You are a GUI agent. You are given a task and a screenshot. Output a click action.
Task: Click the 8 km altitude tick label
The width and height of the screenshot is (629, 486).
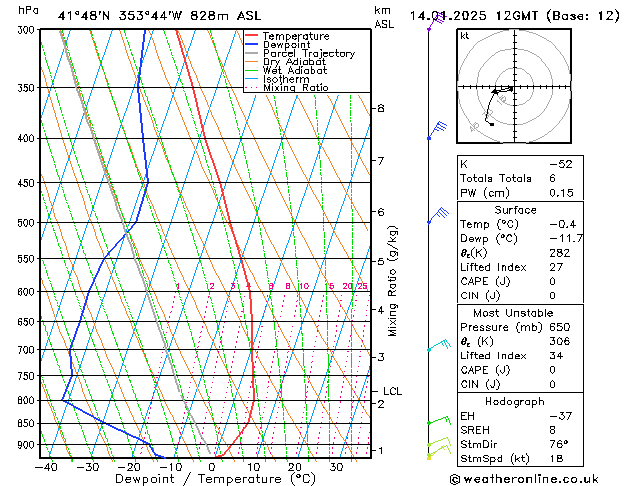tap(380, 108)
